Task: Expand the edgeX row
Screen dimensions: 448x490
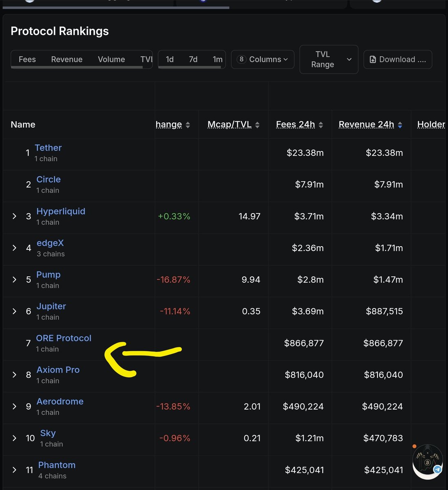Action: click(14, 248)
